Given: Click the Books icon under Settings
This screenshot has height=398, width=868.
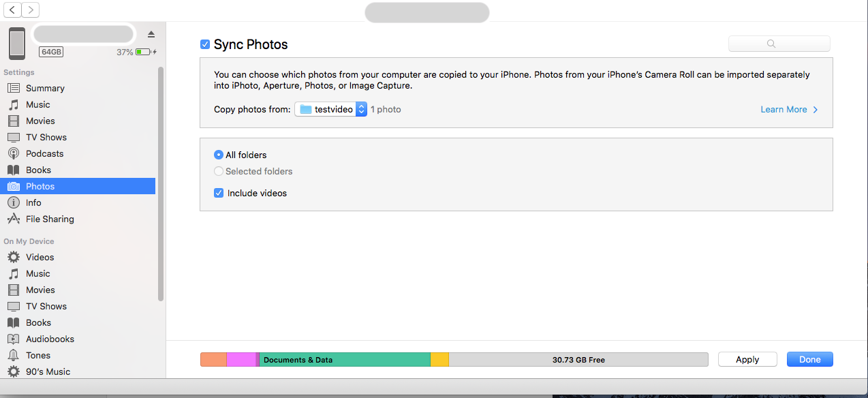Looking at the screenshot, I should click(13, 170).
